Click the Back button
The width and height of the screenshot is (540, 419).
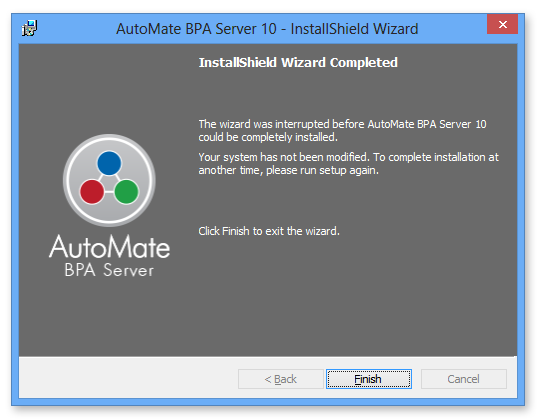281,379
